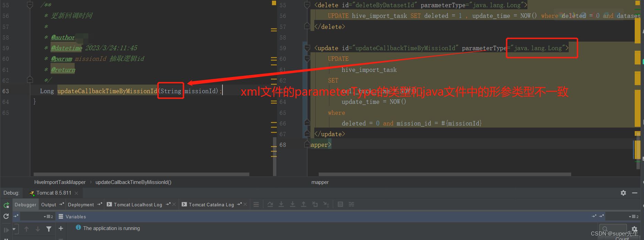Click memory view settings gear

pyautogui.click(x=635, y=229)
